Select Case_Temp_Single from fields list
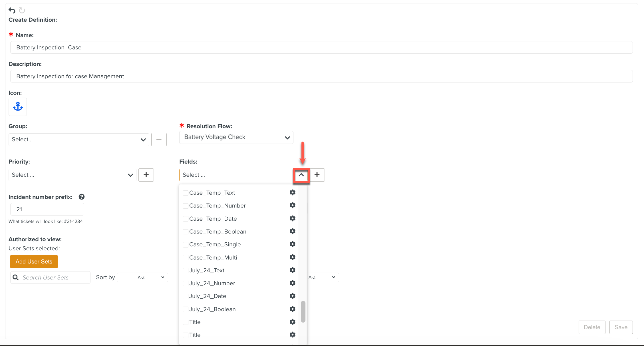 215,244
